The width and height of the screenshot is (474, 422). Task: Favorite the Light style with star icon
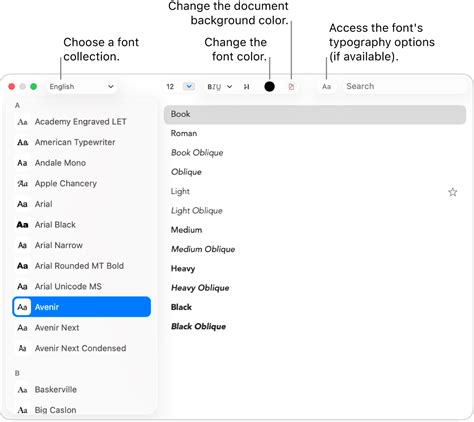[x=453, y=192]
